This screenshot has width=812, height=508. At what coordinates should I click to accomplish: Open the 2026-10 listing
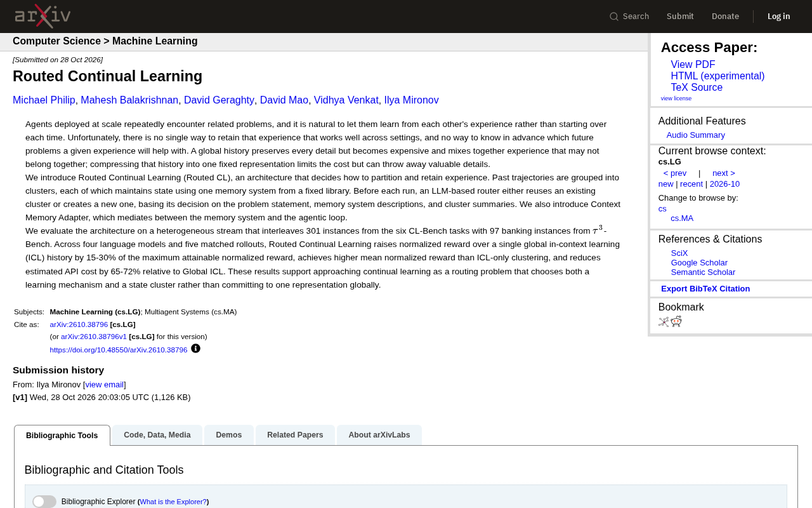pos(724,184)
